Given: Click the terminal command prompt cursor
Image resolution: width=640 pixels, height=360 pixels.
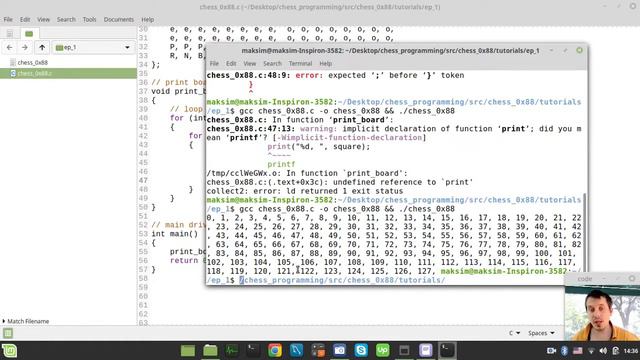Looking at the screenshot, I should click(241, 280).
